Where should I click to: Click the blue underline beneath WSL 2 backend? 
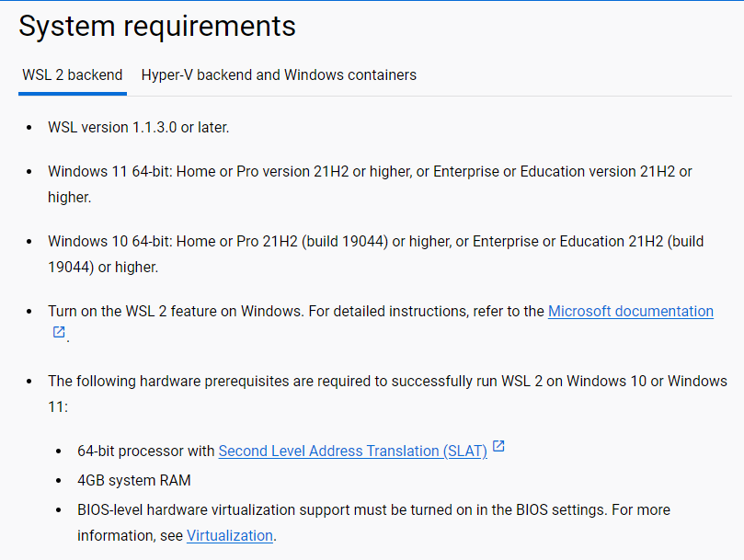pos(72,92)
